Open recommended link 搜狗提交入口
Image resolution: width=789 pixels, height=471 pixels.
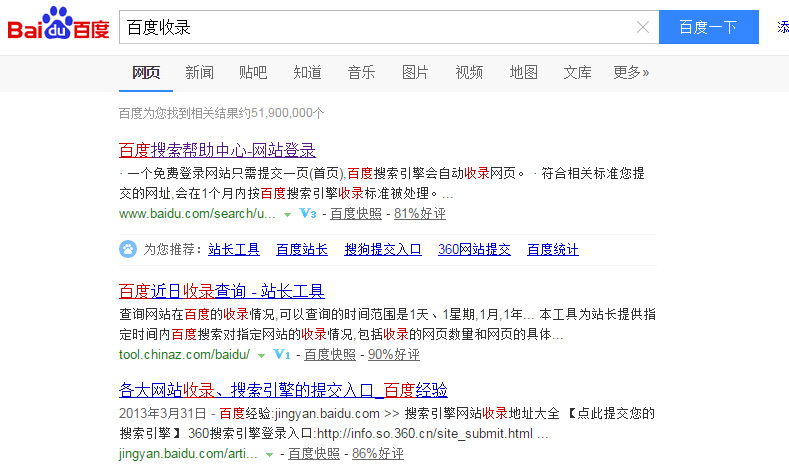(383, 250)
